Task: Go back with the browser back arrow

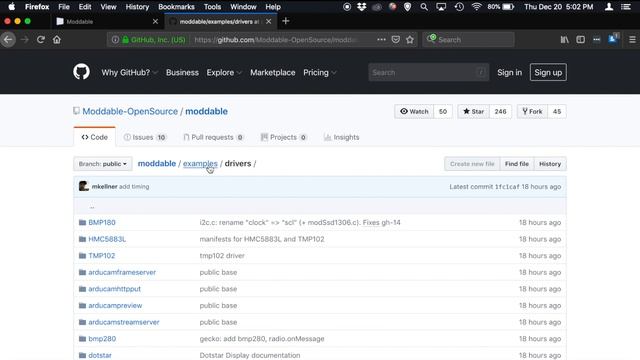Action: coord(8,40)
